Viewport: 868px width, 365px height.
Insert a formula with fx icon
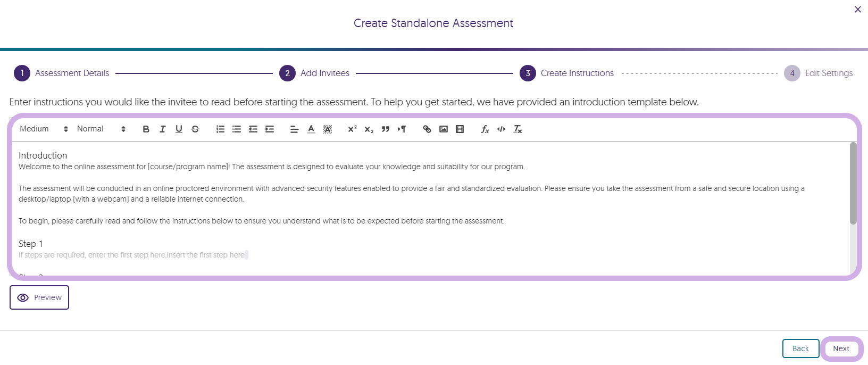click(485, 129)
